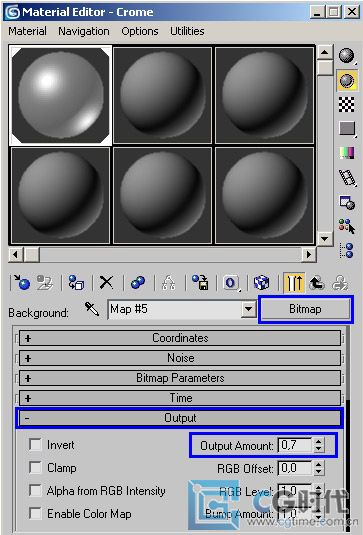Expand the Time rollout
Image resolution: width=363 pixels, height=535 pixels.
[180, 398]
